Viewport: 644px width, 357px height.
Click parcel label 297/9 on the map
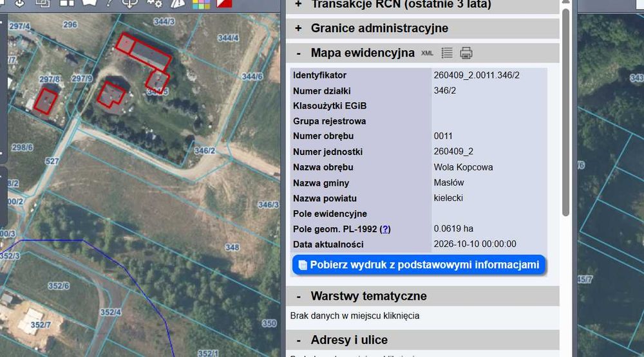(82, 78)
